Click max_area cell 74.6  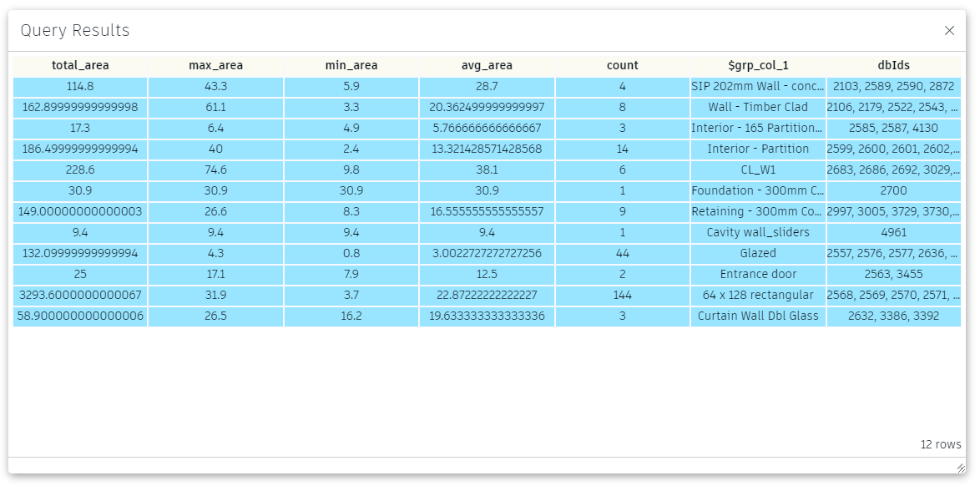coord(215,170)
